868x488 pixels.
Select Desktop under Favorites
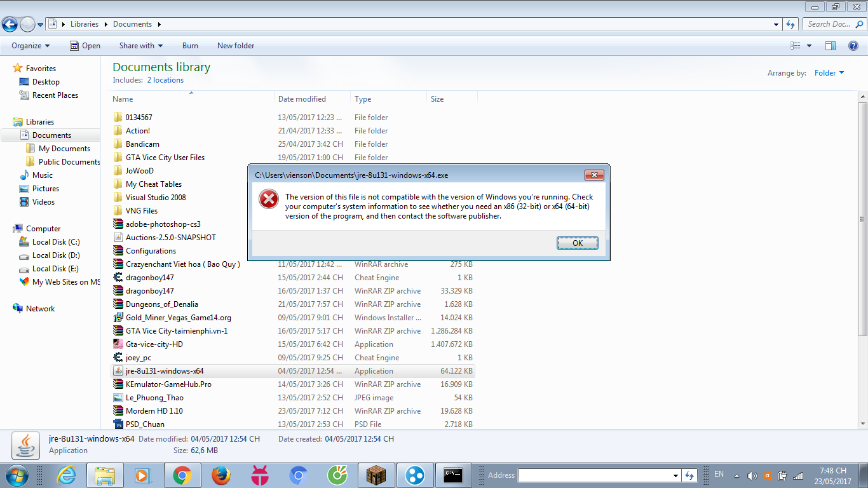point(46,82)
